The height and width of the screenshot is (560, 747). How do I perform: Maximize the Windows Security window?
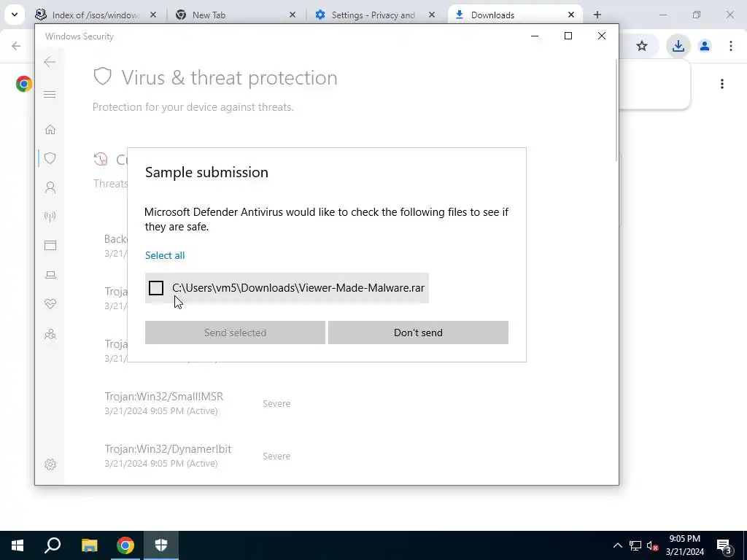tap(568, 36)
